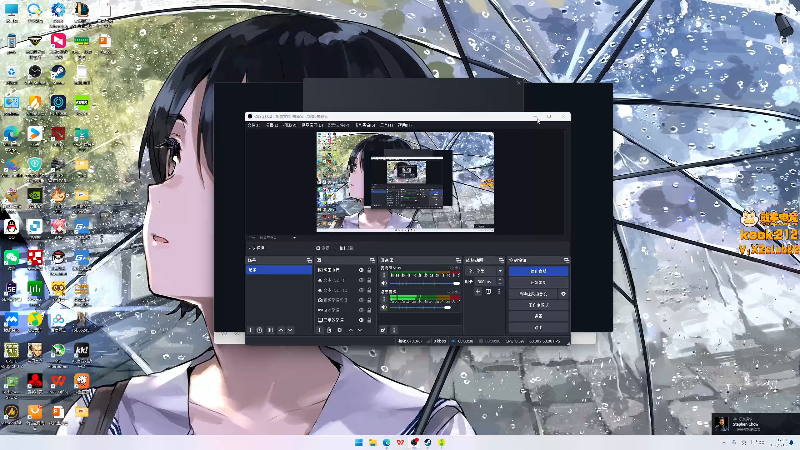This screenshot has height=450, width=800.
Task: Pop out the Audio Mixer dock panel
Action: 458,260
